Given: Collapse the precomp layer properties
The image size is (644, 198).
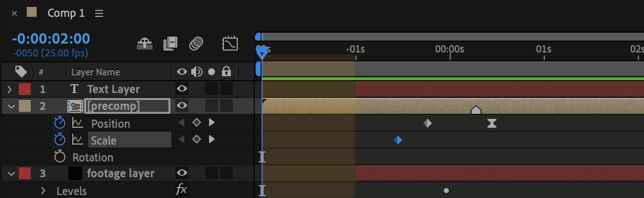Looking at the screenshot, I should [x=10, y=106].
